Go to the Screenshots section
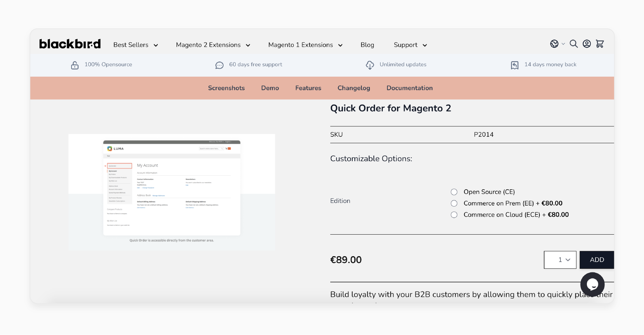Viewport: 644px width, 335px height. [x=226, y=88]
